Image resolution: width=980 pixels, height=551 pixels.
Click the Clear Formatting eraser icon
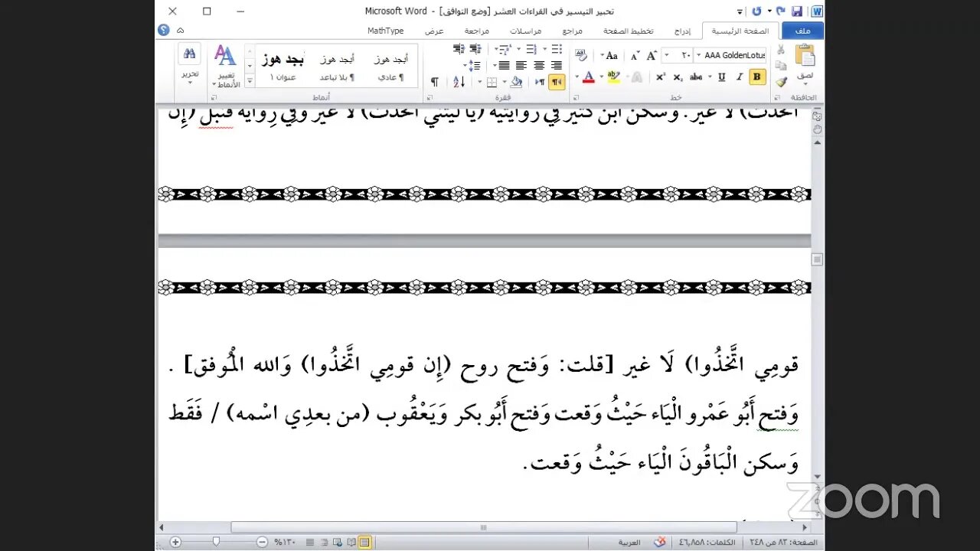(580, 56)
